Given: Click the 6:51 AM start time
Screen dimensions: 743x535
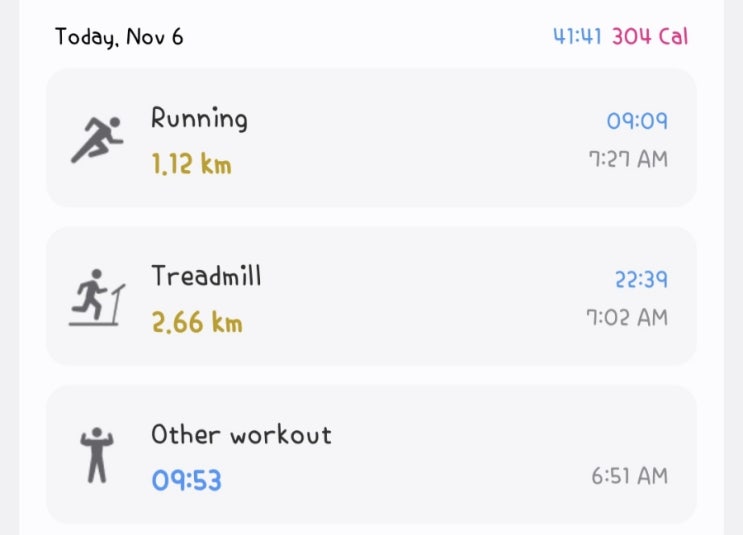Looking at the screenshot, I should [x=629, y=476].
